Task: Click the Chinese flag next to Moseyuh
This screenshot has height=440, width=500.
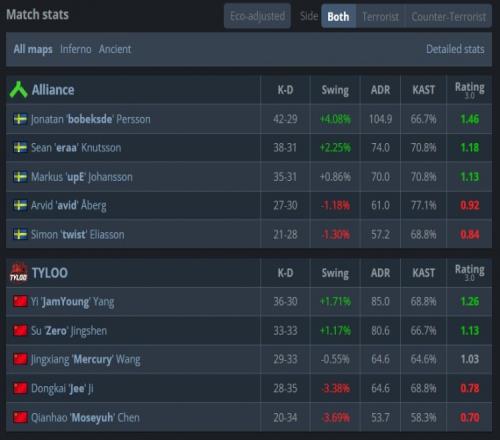Action: pos(20,417)
